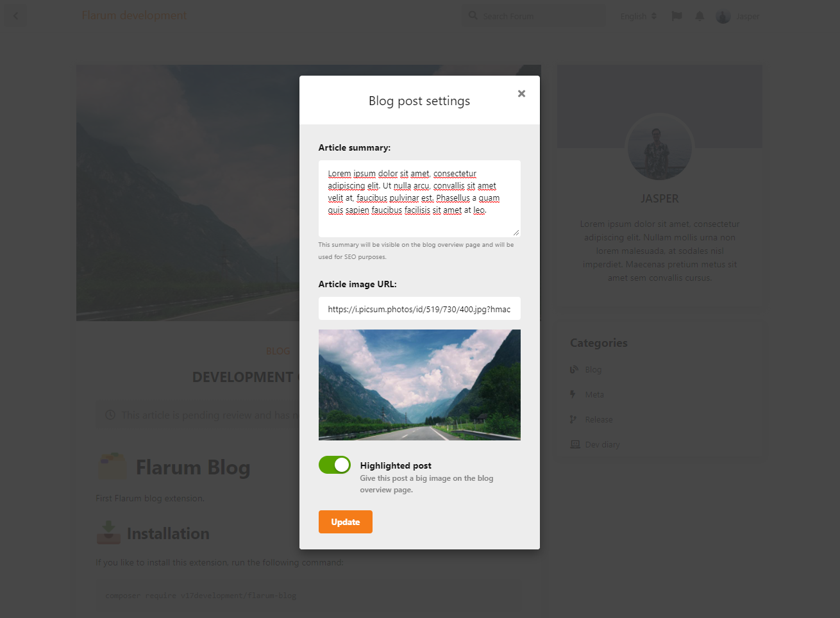Open notifications bell icon
Viewport: 840px width, 618px height.
coord(700,16)
